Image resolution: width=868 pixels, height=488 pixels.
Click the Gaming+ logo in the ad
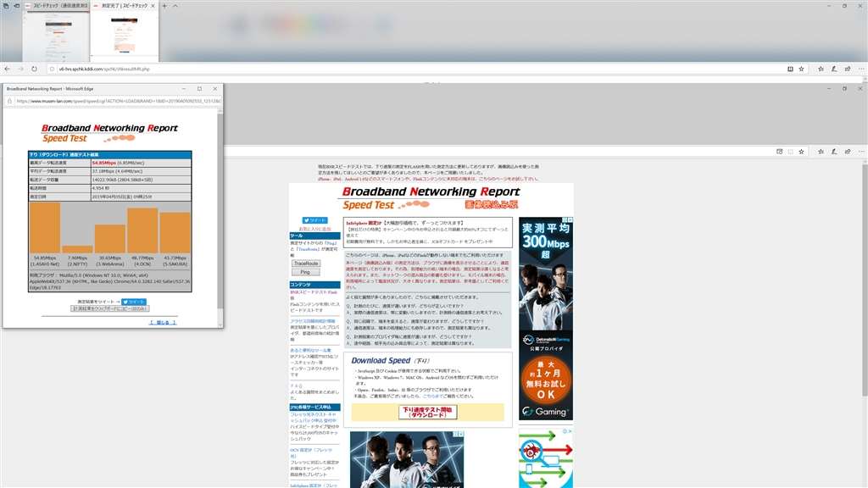click(545, 412)
